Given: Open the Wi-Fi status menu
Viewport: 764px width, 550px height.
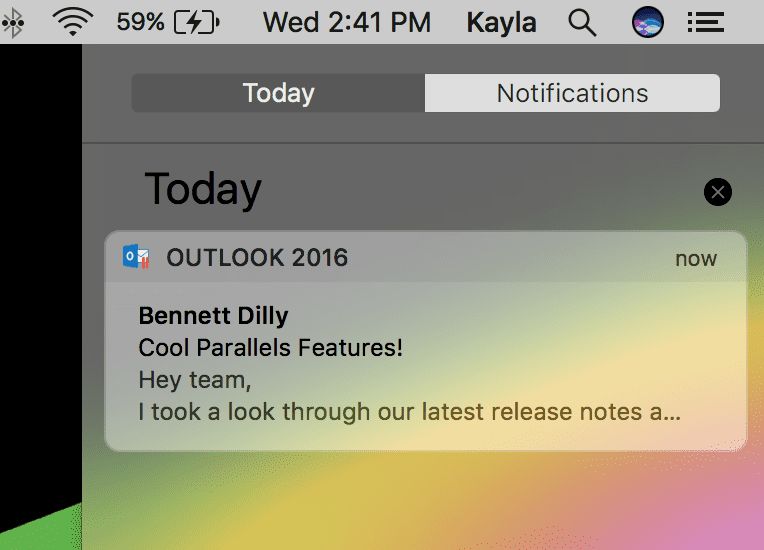Looking at the screenshot, I should pos(73,22).
